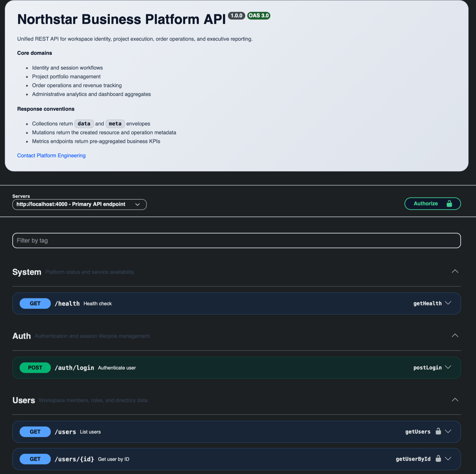The width and height of the screenshot is (476, 474).
Task: Open the Servers dropdown
Action: coord(79,204)
